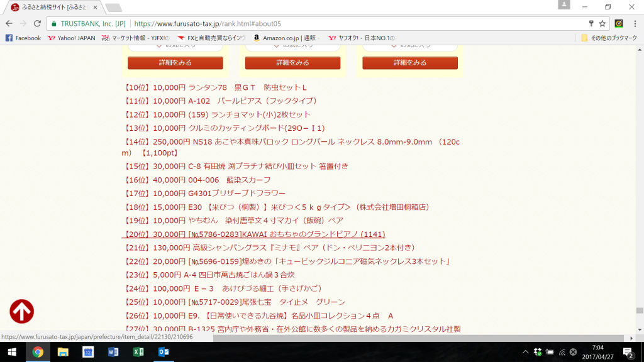This screenshot has height=362, width=644.
Task: Show hidden system tray icons
Action: [526, 352]
